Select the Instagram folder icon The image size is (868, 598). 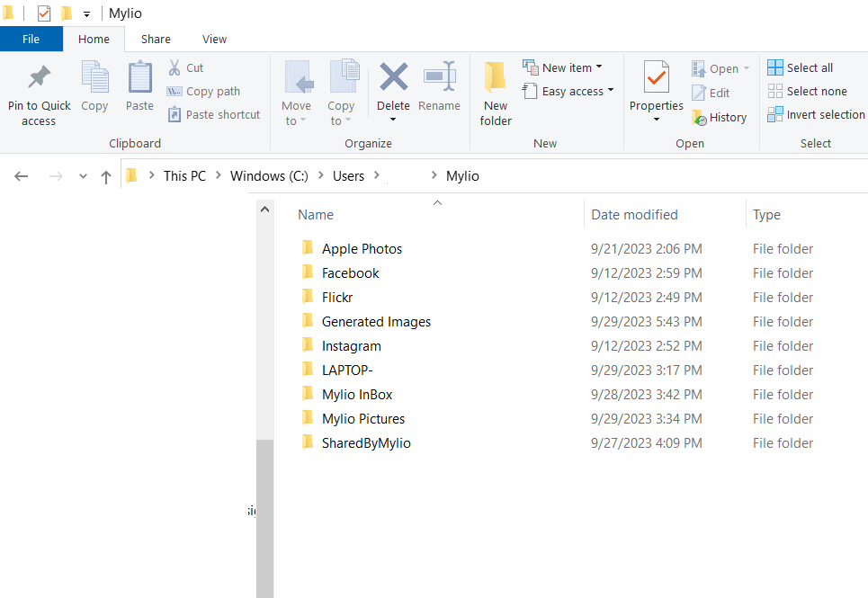click(x=308, y=345)
